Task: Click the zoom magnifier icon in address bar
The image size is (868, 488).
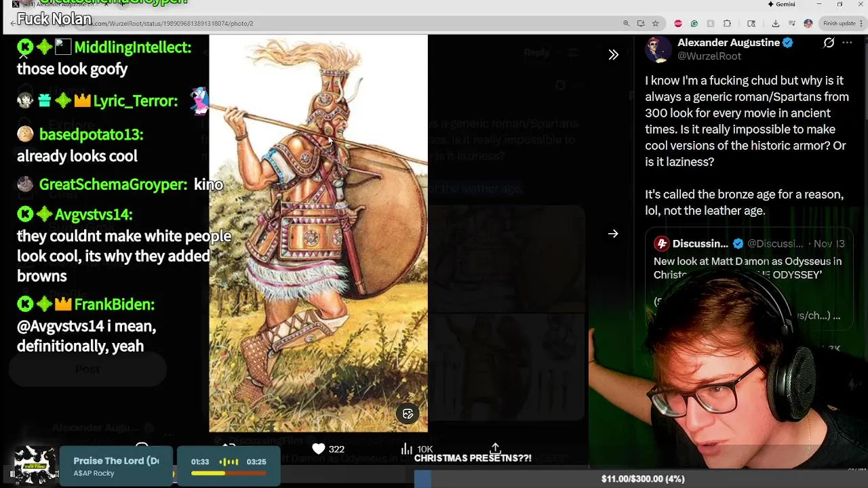Action: (x=626, y=23)
